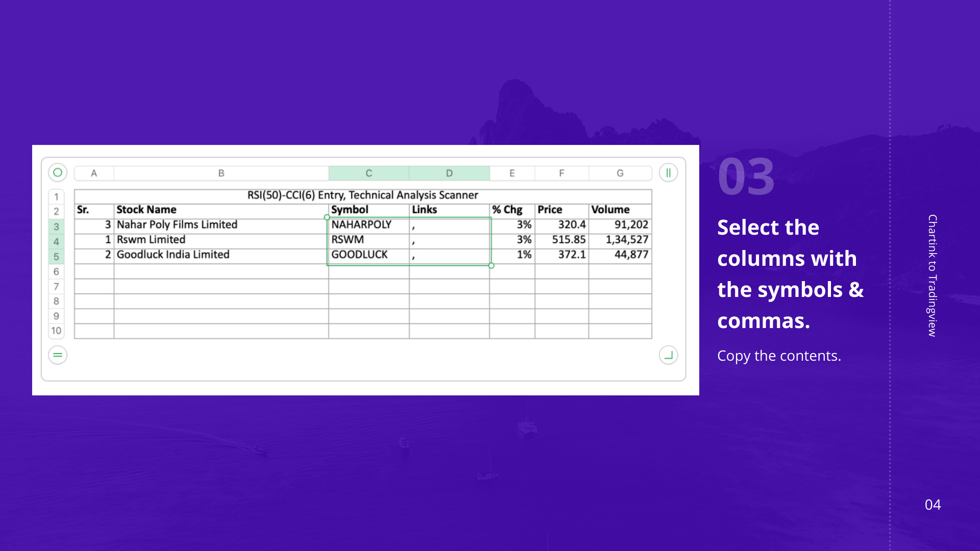980x551 pixels.
Task: Select column B header
Action: [x=221, y=173]
